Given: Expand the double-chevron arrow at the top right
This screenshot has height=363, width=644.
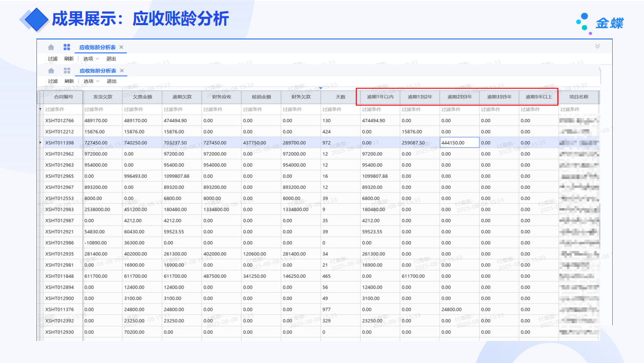Looking at the screenshot, I should [x=597, y=46].
